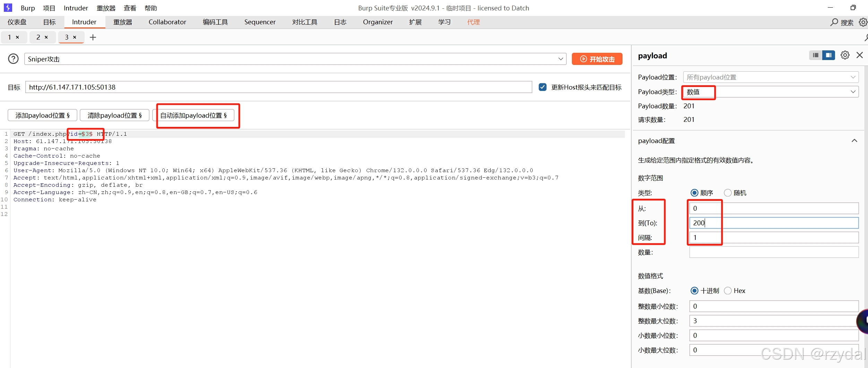The height and width of the screenshot is (368, 868).
Task: Select the 十进制 base radio
Action: point(694,291)
